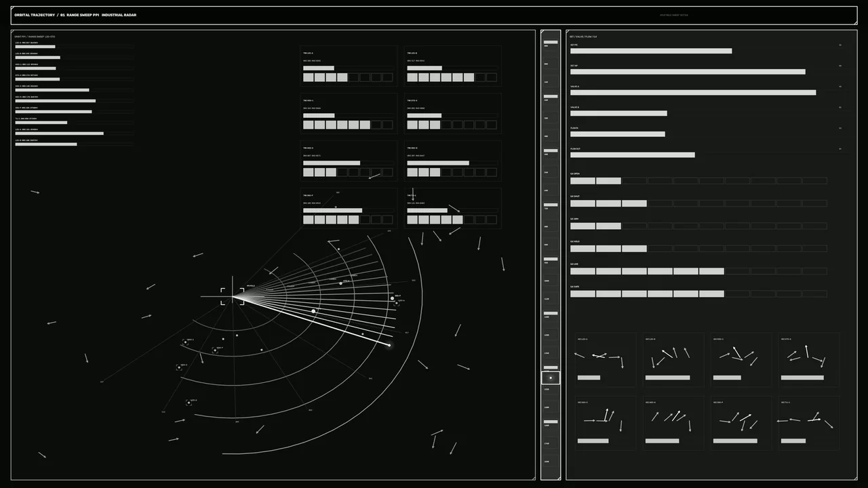Select the TRK LEO-B track card
This screenshot has height=488, width=868.
pyautogui.click(x=452, y=66)
